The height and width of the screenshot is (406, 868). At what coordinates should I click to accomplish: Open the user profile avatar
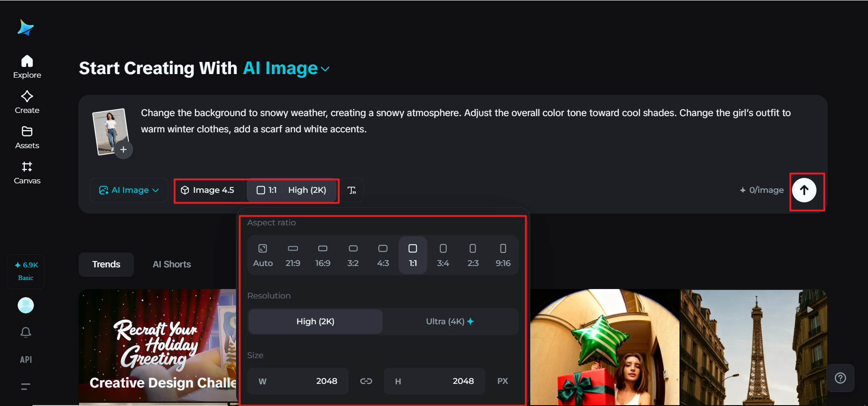[x=26, y=305]
